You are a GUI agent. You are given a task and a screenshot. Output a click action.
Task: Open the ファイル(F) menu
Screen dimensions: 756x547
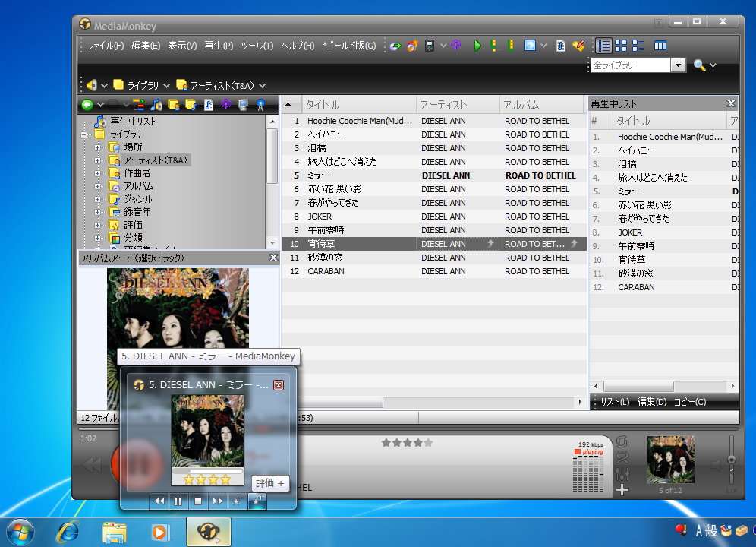pos(105,46)
